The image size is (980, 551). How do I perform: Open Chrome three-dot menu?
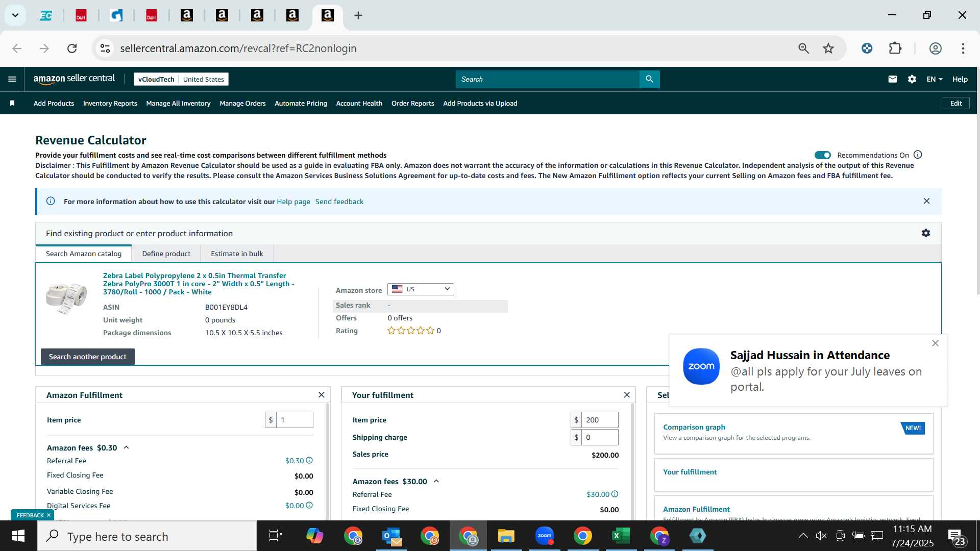point(963,48)
